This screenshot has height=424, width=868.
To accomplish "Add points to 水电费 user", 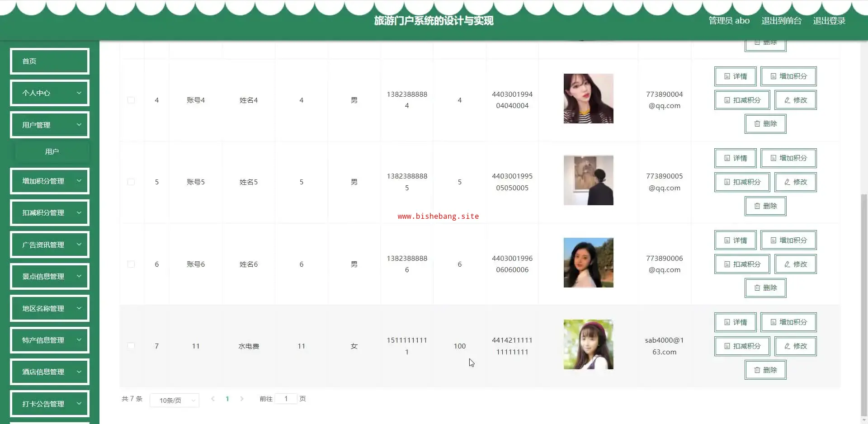I will 788,322.
